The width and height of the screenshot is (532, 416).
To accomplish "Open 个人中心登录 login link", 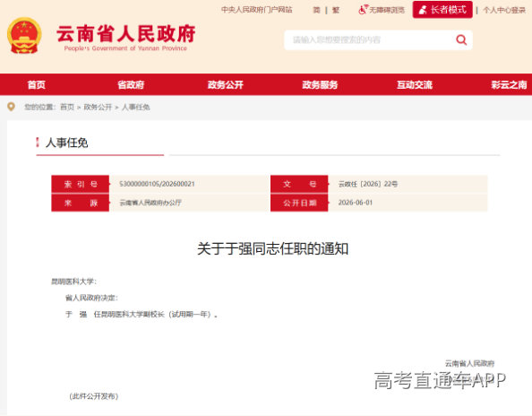I will pos(504,10).
